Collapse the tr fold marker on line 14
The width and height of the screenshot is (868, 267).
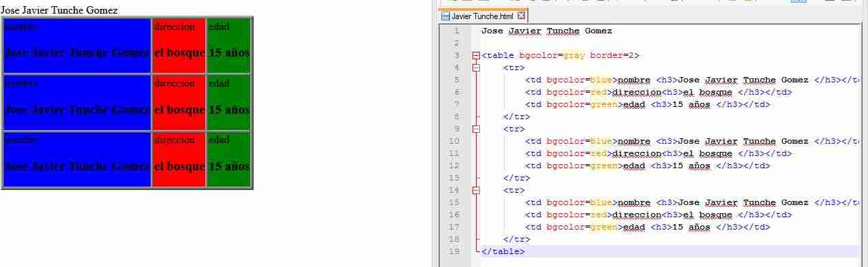coord(475,190)
